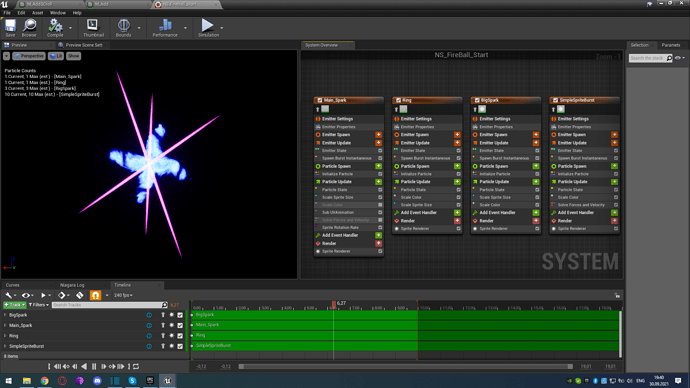The width and height of the screenshot is (690, 388).
Task: Expand the Ring timeline track
Action: (5, 336)
